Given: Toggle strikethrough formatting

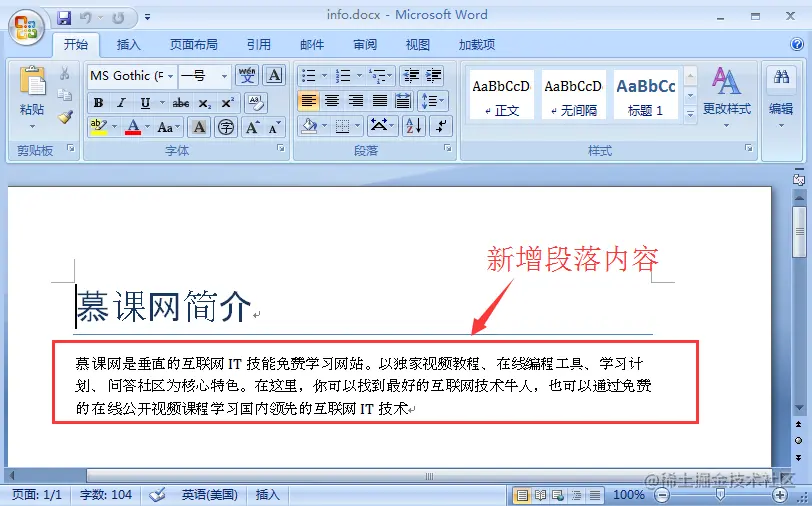Looking at the screenshot, I should 181,103.
